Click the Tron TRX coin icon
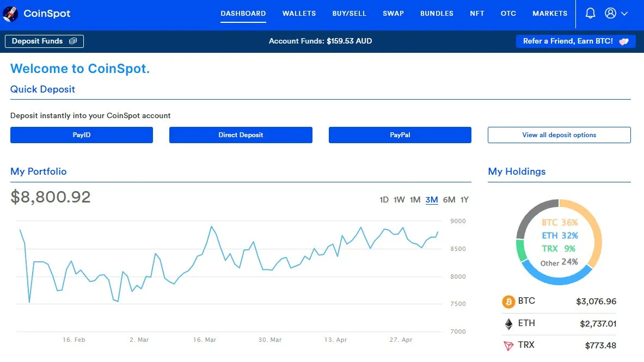 tap(508, 346)
